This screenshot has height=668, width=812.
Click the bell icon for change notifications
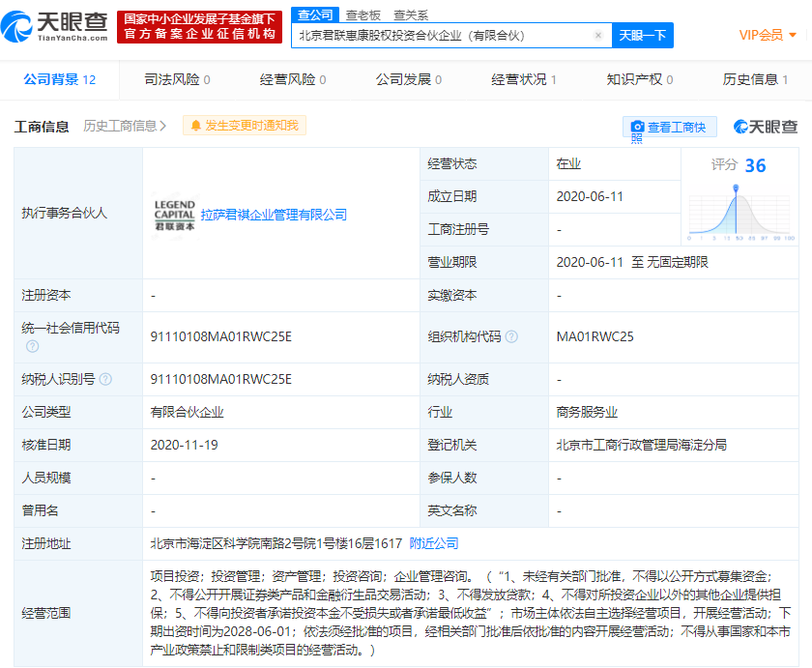coord(197,126)
